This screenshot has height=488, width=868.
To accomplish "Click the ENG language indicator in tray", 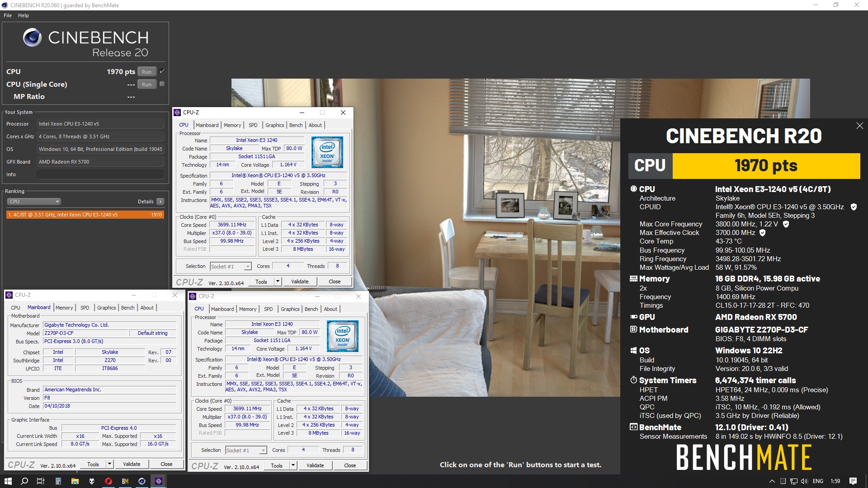I will (x=818, y=481).
